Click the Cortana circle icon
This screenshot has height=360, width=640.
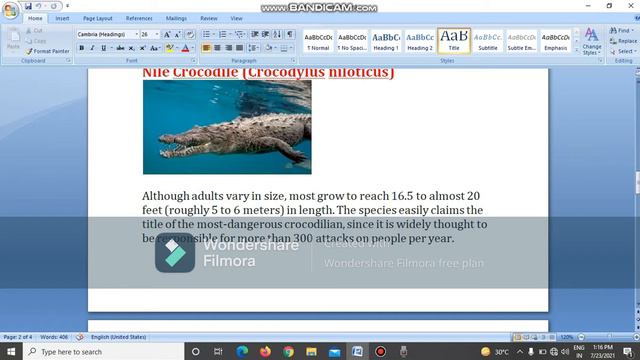[x=196, y=351]
